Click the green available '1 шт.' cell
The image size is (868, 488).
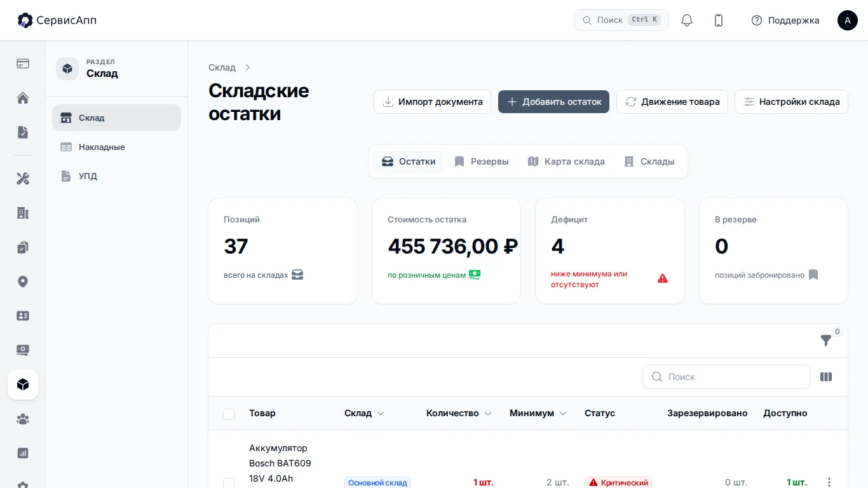point(797,482)
